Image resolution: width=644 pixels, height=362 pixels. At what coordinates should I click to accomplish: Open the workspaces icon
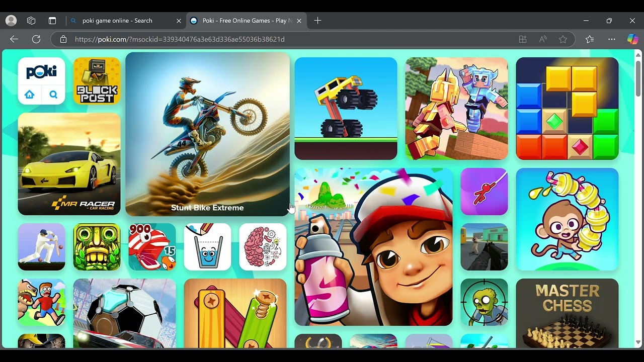point(31,21)
